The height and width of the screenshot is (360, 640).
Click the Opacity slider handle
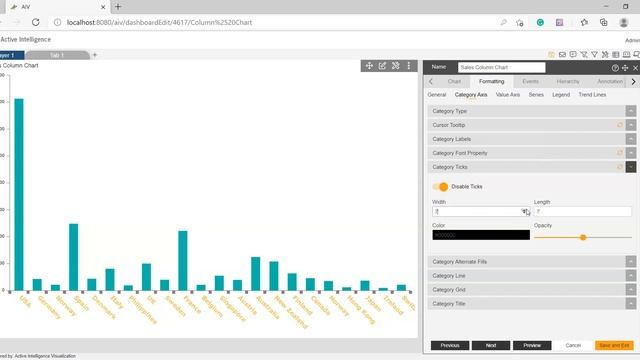click(583, 238)
